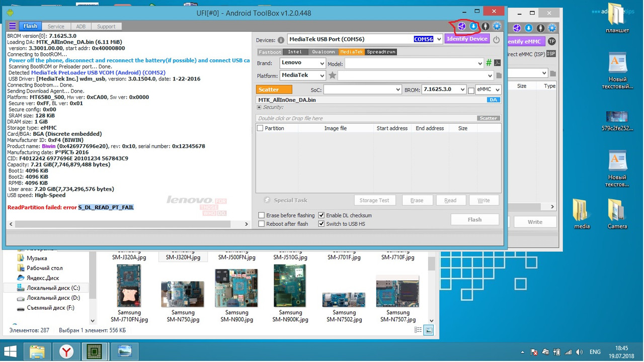Screen dimensions: 644x362
Task: Click the settings gear in the background eMMC window
Action: click(552, 28)
